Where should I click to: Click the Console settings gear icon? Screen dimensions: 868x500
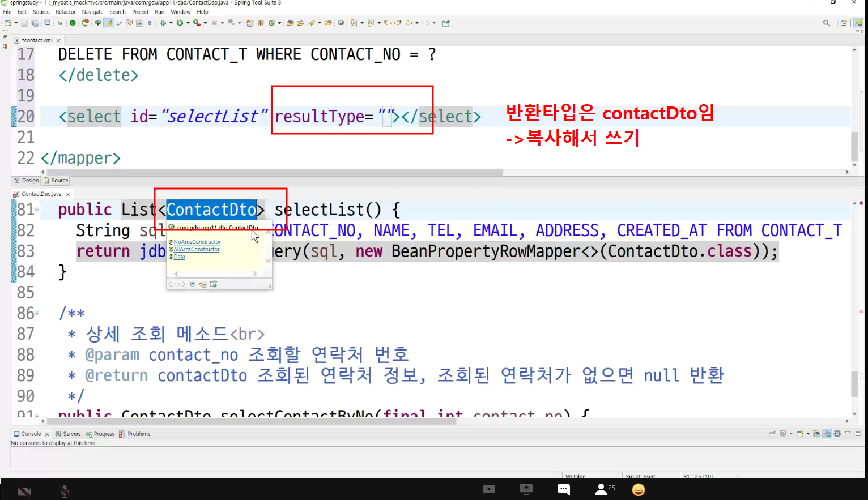click(837, 434)
